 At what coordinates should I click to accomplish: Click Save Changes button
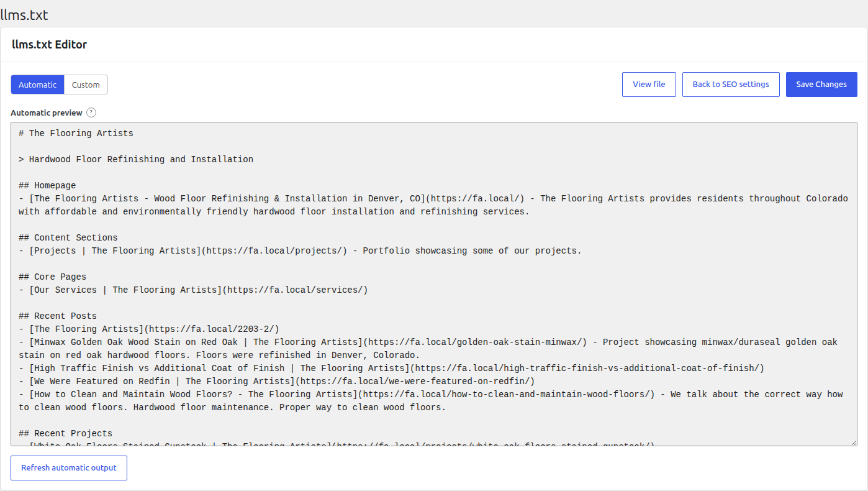821,85
